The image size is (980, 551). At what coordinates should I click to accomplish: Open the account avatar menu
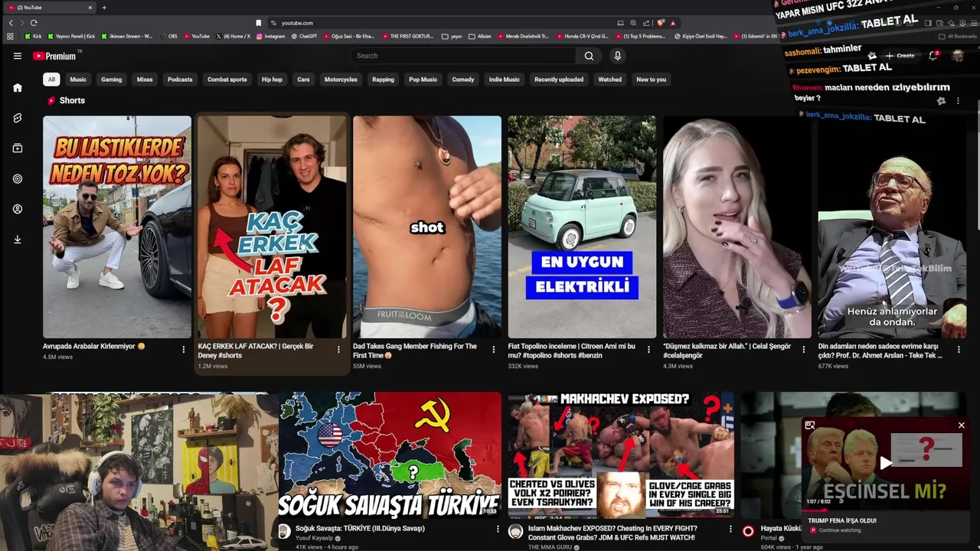[x=957, y=55]
